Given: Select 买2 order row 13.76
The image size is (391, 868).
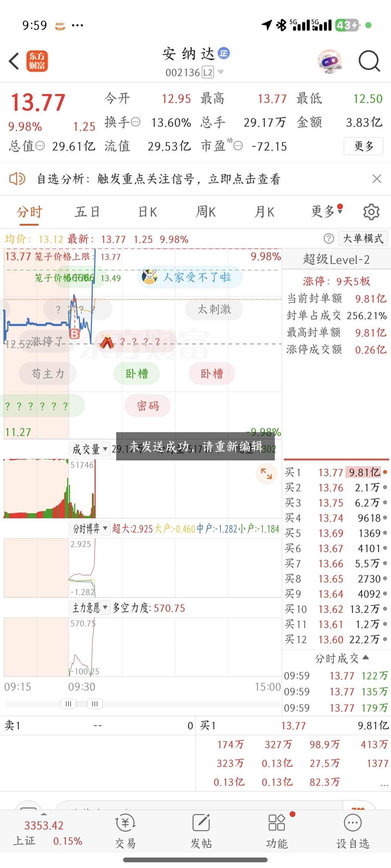Looking at the screenshot, I should (x=336, y=488).
